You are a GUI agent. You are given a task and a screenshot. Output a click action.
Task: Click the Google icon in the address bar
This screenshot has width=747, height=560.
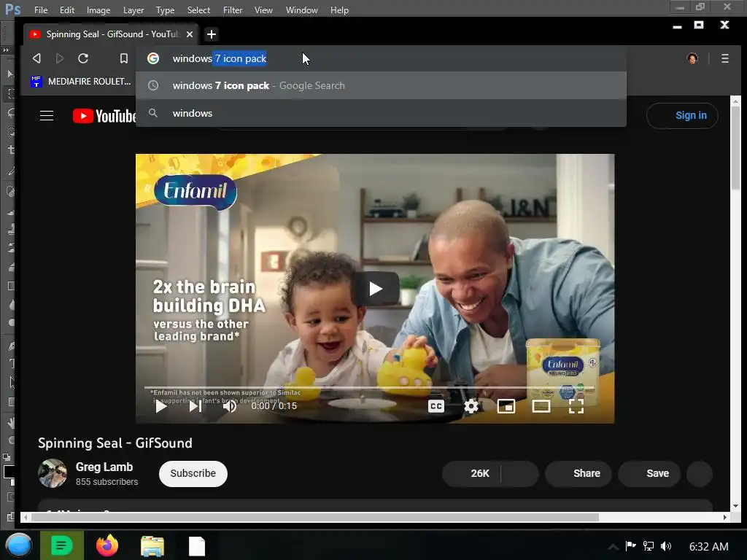click(153, 58)
